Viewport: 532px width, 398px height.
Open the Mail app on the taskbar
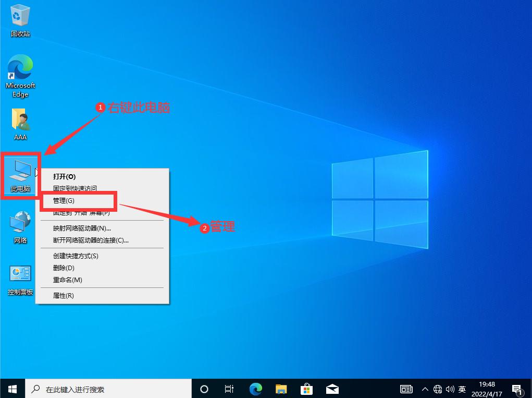332,389
